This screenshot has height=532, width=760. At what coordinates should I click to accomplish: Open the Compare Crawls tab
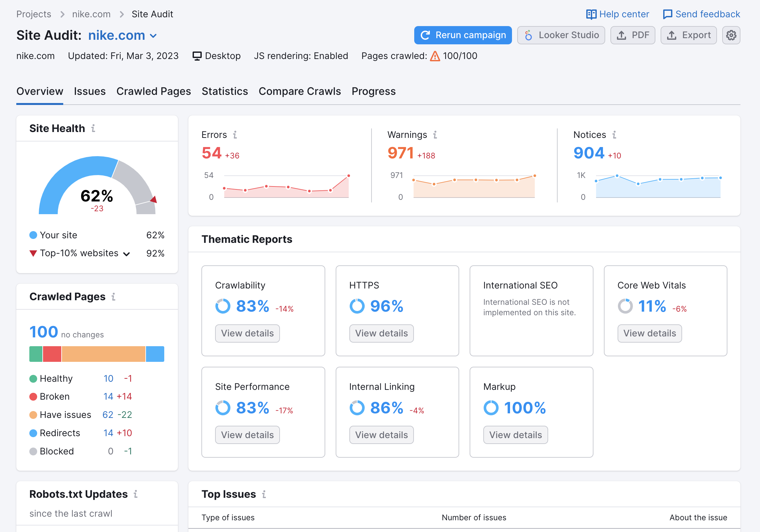pyautogui.click(x=300, y=91)
